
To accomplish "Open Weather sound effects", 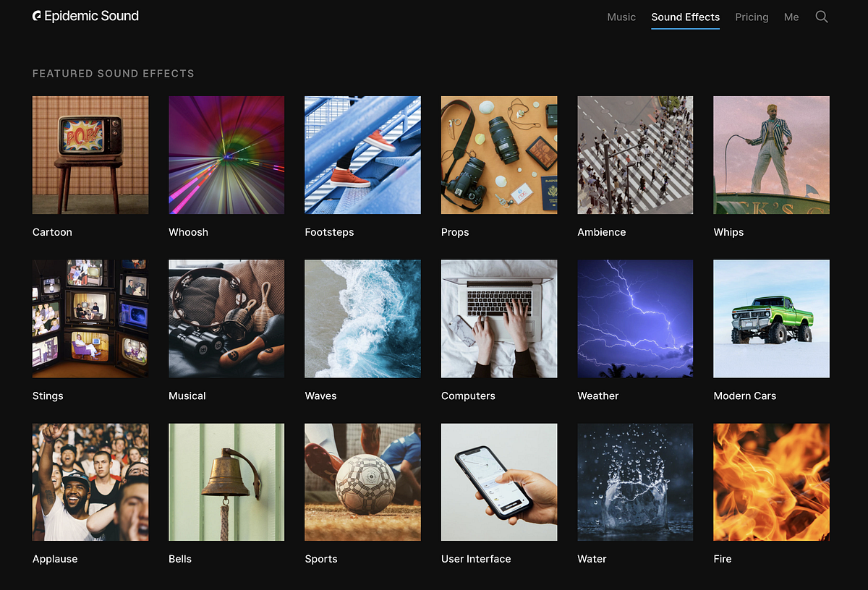I will [635, 318].
